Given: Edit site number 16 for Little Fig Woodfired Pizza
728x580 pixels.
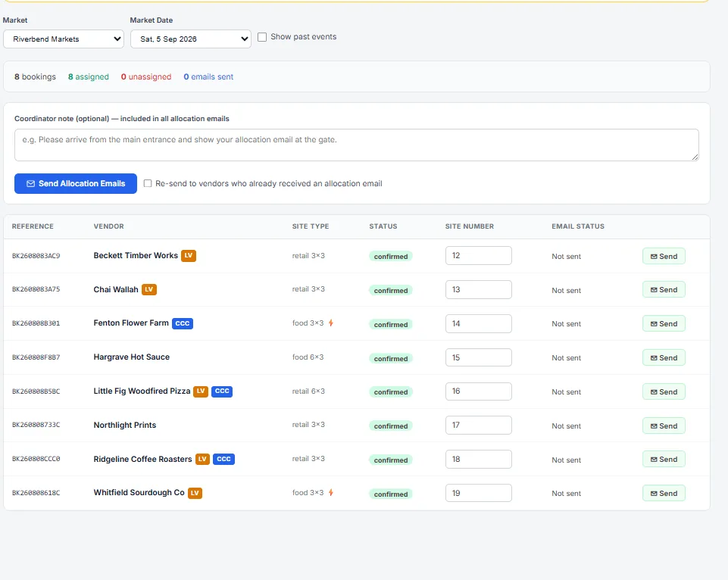Looking at the screenshot, I should [479, 391].
